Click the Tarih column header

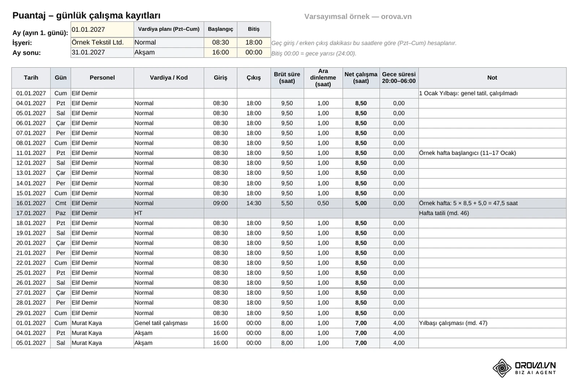tap(31, 78)
